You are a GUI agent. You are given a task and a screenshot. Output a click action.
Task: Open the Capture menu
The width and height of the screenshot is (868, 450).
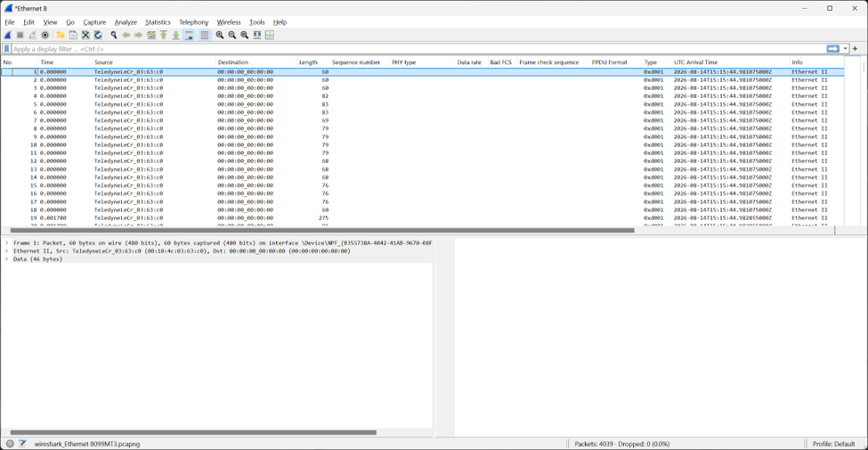[94, 22]
